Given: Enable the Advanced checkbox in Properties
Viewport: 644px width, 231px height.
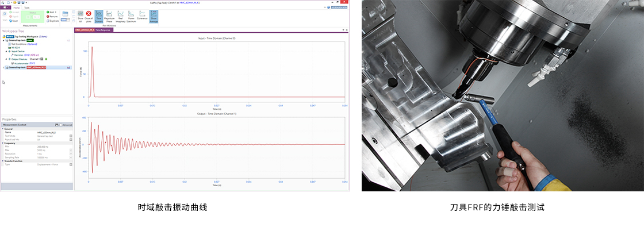Looking at the screenshot, I should click(x=60, y=125).
